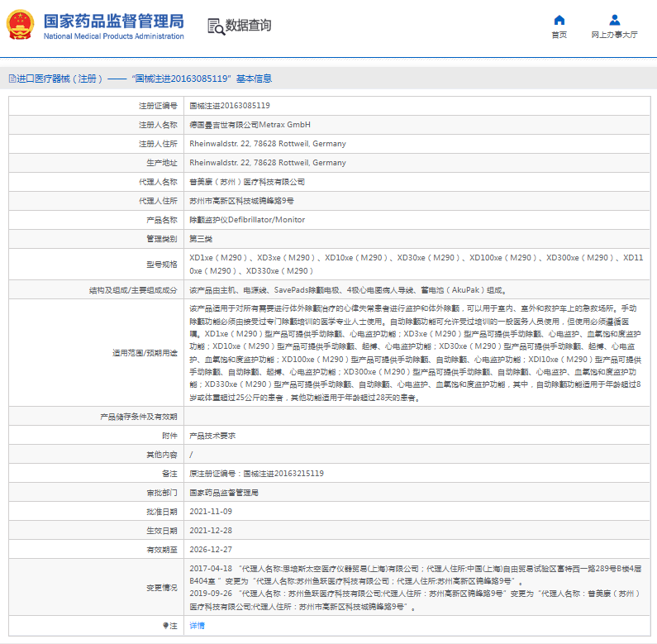Select the product name Defibrillator/Monitor cell
This screenshot has width=657, height=644.
pos(247,220)
